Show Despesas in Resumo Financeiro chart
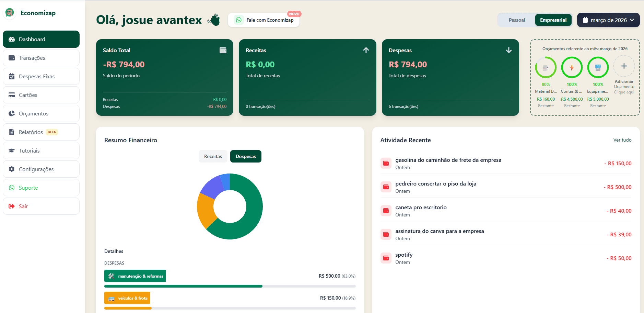This screenshot has width=644, height=313. tap(246, 156)
